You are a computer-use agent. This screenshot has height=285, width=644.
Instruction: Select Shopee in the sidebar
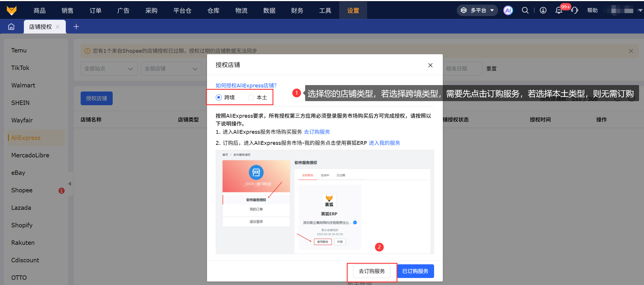(22, 190)
